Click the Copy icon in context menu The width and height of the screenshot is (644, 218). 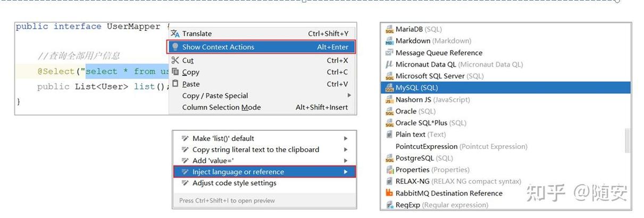point(175,72)
